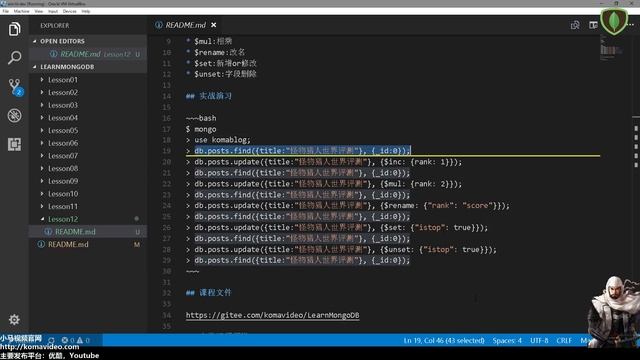
Task: Click line number 19 in gutter
Action: tap(167, 151)
